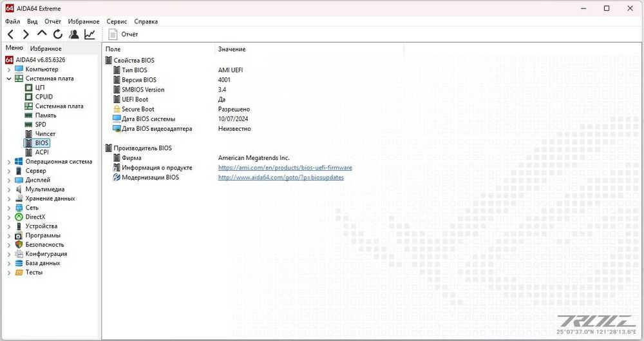The width and height of the screenshot is (644, 341).
Task: Click the Мультимедиа speaker icon
Action: tap(19, 190)
